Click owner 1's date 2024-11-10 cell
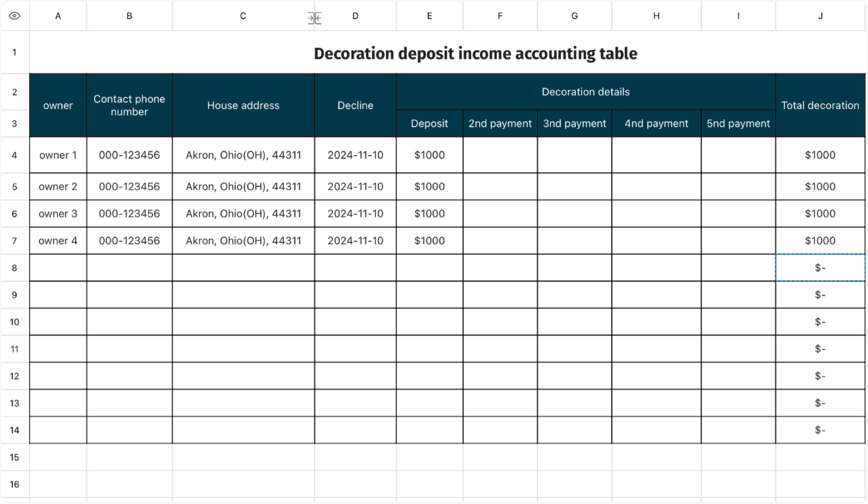The image size is (868, 504). (355, 155)
